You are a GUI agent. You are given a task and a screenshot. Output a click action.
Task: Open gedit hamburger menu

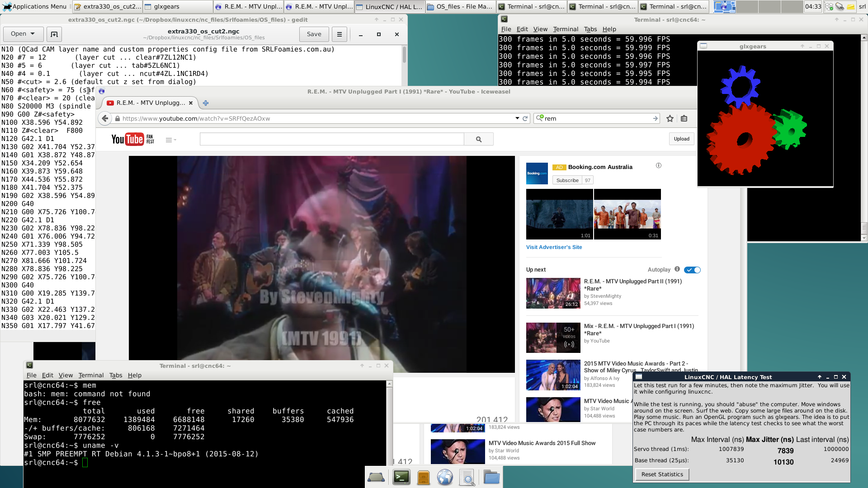pyautogui.click(x=340, y=34)
